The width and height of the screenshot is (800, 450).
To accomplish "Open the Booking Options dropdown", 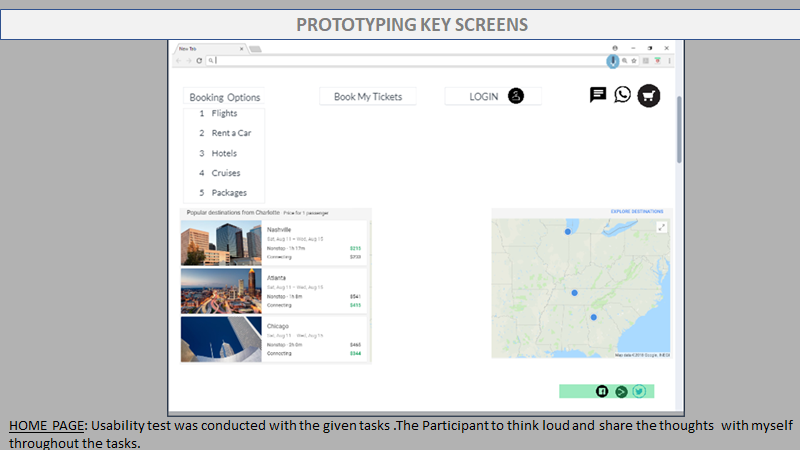I will [x=225, y=97].
